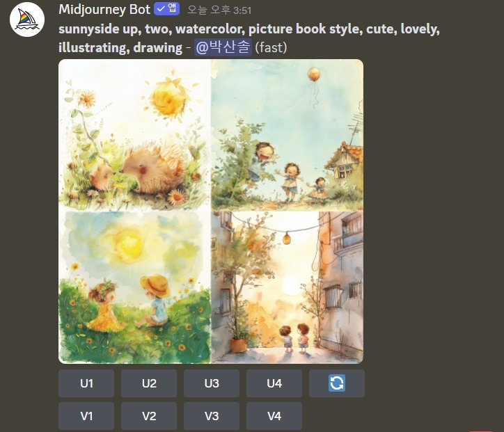Choose U4 upscale button
This screenshot has width=504, height=432.
tap(274, 383)
